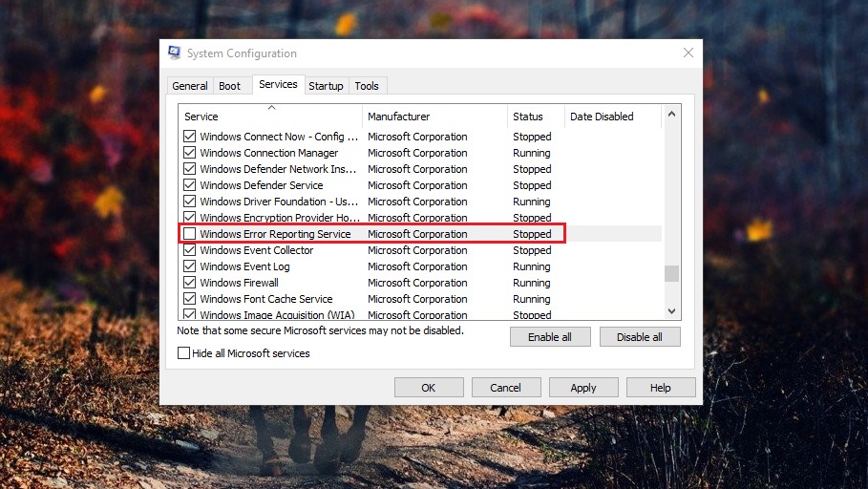Enable Windows Error Reporting Service checkbox

tap(189, 234)
